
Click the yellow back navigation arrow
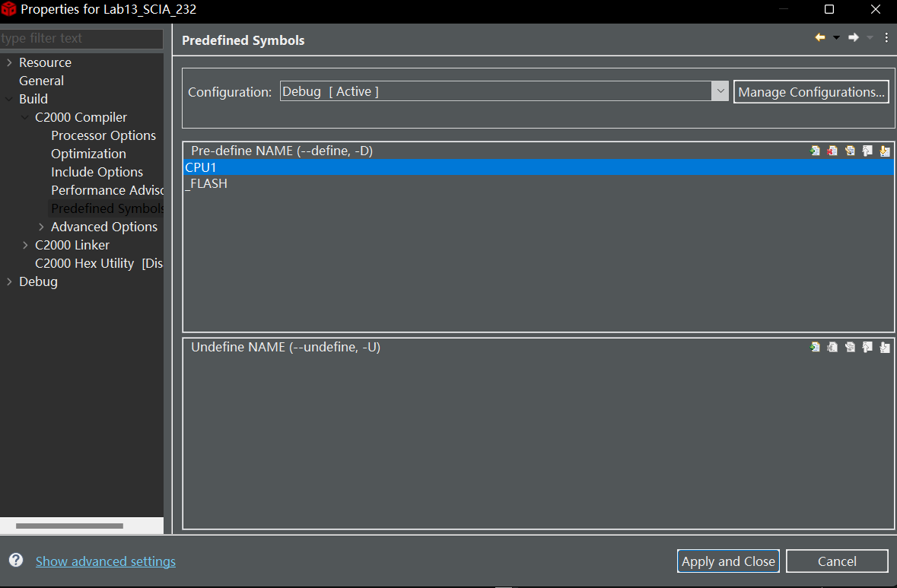819,37
